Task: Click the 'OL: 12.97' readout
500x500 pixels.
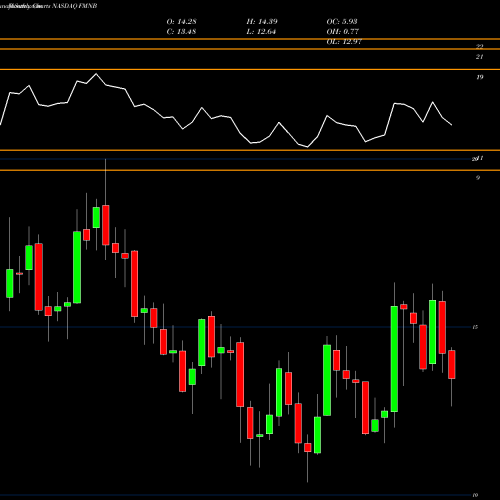Action: tap(344, 42)
